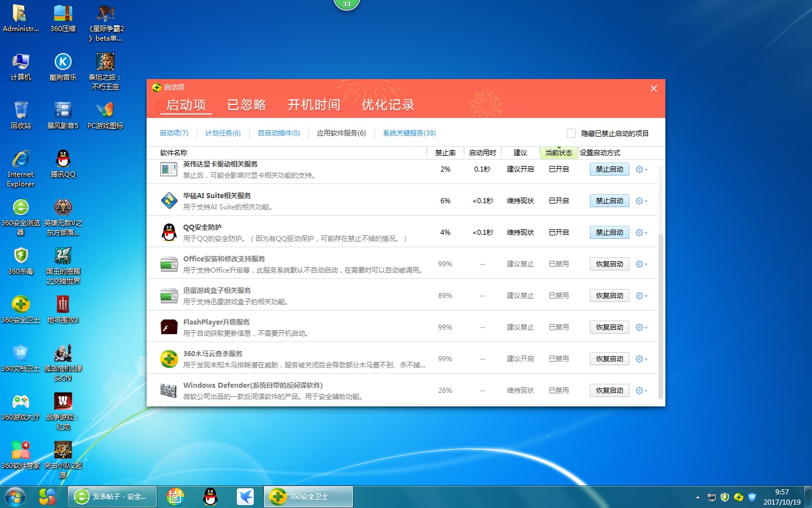The height and width of the screenshot is (508, 812).
Task: Open the blue bird taskbar icon
Action: [245, 497]
